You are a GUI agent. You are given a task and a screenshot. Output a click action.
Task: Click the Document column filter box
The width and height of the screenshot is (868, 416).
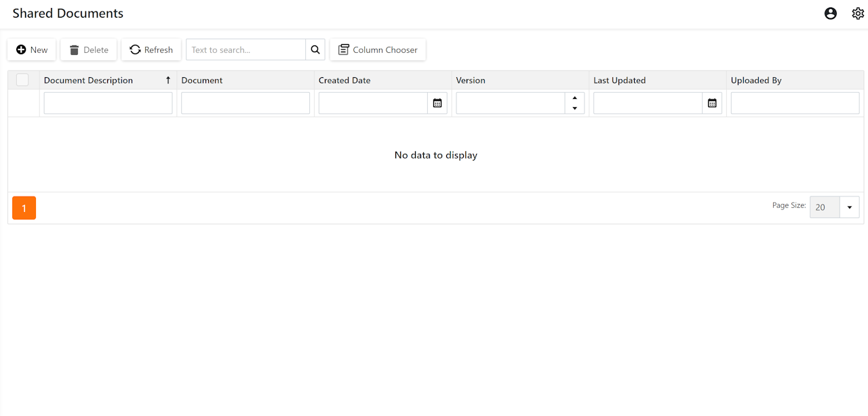(x=245, y=103)
